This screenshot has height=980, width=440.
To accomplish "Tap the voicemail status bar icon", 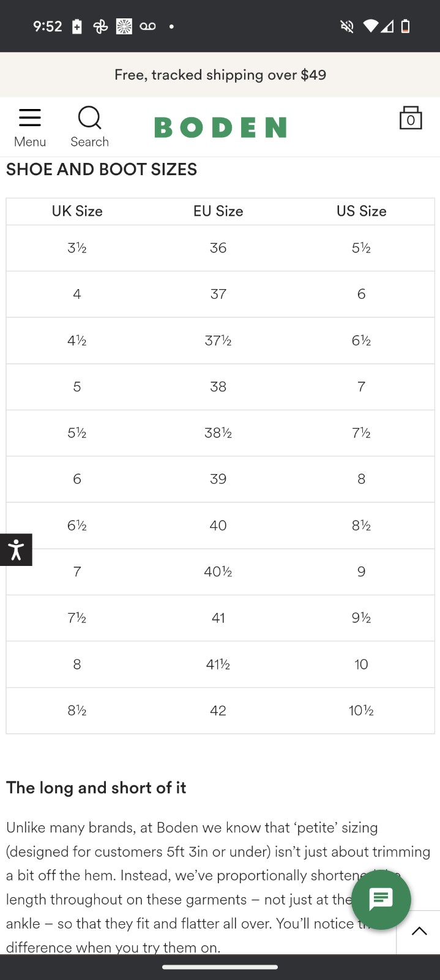I will click(x=147, y=26).
